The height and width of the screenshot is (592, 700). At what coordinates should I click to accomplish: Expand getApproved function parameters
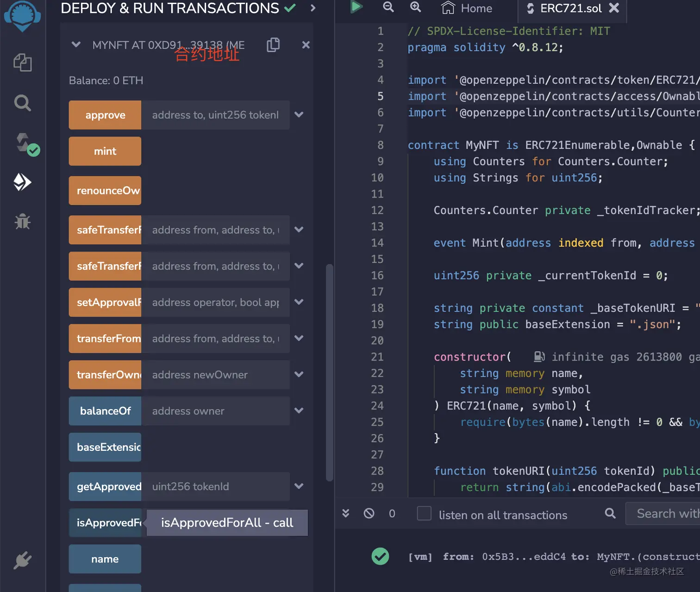click(x=299, y=486)
